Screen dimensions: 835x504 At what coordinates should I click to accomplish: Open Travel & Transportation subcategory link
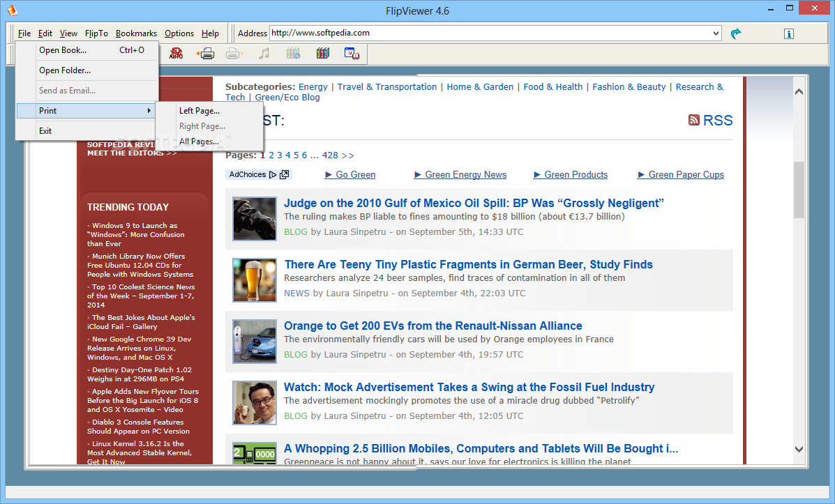coord(386,86)
